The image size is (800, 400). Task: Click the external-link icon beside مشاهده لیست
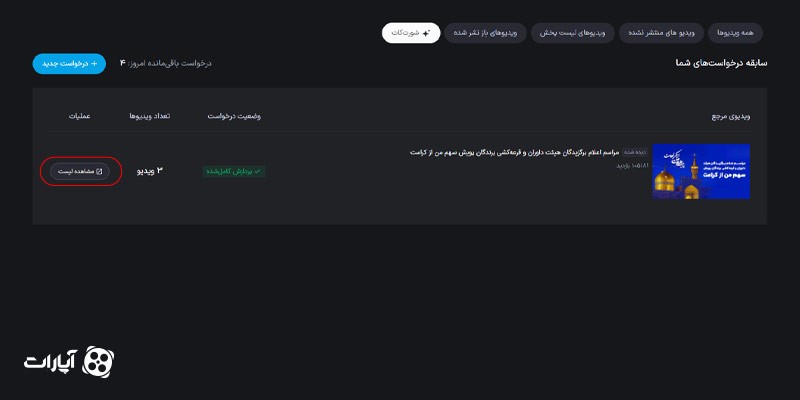pyautogui.click(x=99, y=171)
